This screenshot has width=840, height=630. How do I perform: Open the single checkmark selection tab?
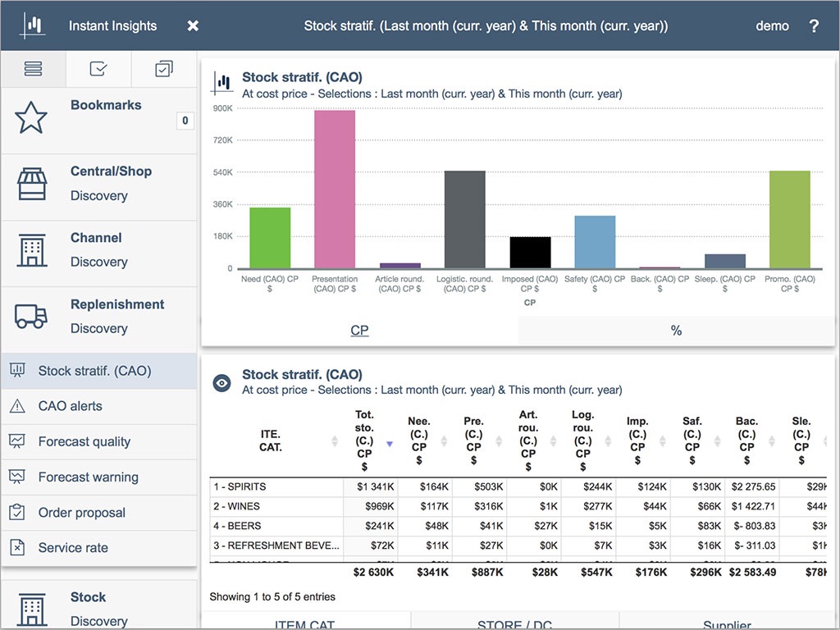(98, 70)
